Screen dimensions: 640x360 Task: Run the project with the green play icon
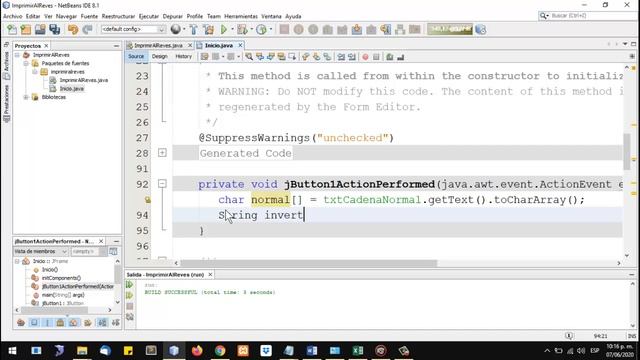click(x=224, y=29)
